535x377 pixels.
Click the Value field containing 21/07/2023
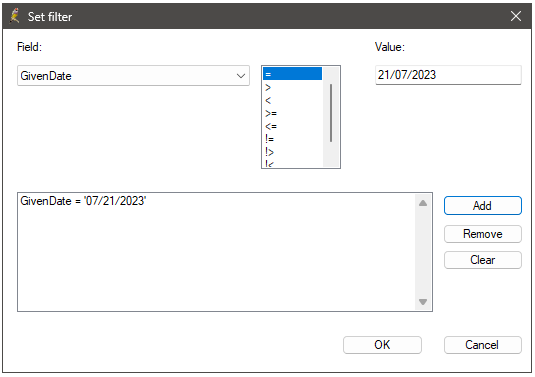(x=448, y=75)
